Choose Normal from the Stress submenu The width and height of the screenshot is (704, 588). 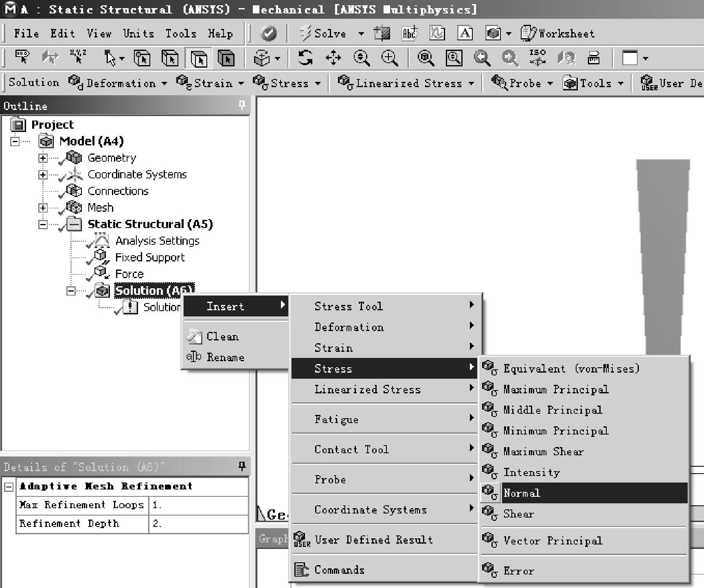coord(584,493)
